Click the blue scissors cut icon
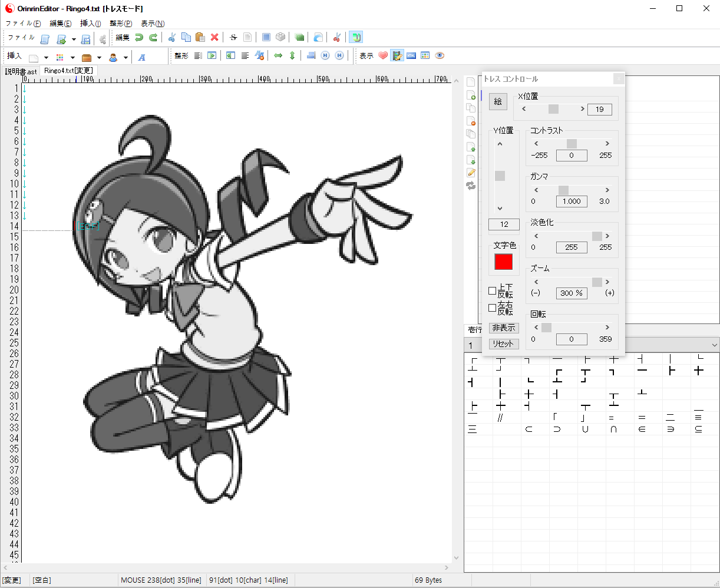The image size is (720, 588). tap(172, 38)
